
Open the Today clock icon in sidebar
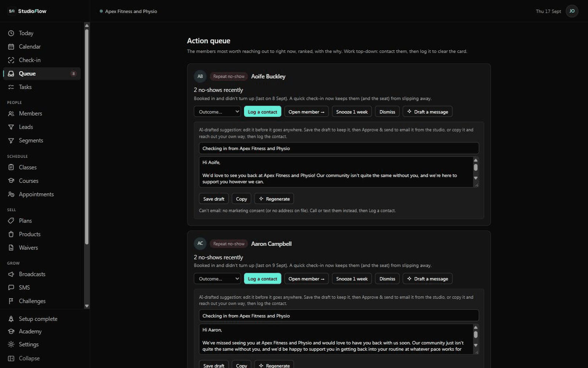(x=11, y=33)
